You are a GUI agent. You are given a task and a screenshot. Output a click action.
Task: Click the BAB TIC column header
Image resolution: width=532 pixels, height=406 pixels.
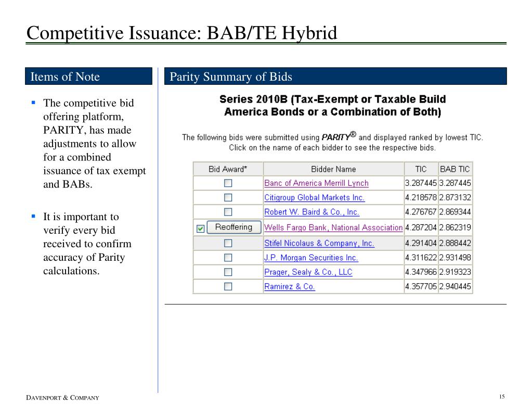[455, 169]
